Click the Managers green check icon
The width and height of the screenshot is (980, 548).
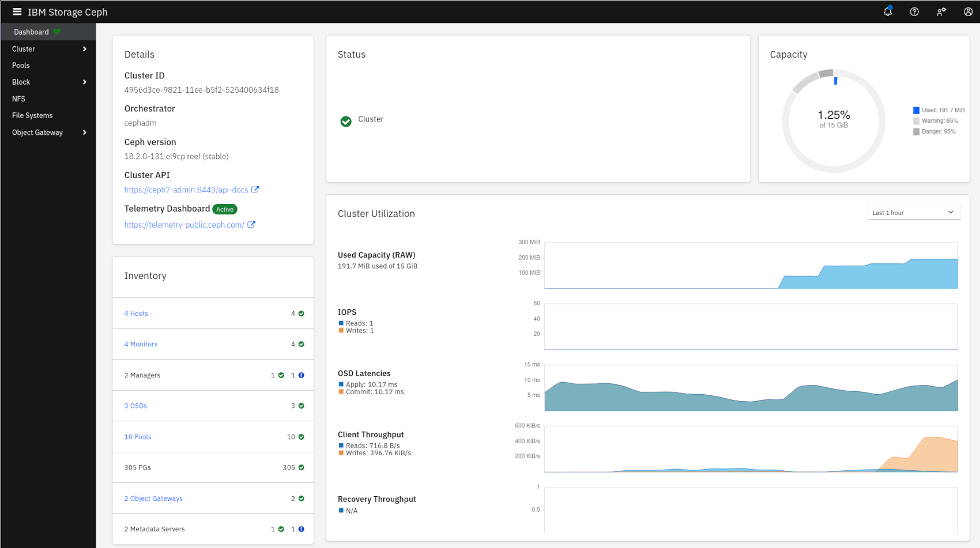pos(281,375)
